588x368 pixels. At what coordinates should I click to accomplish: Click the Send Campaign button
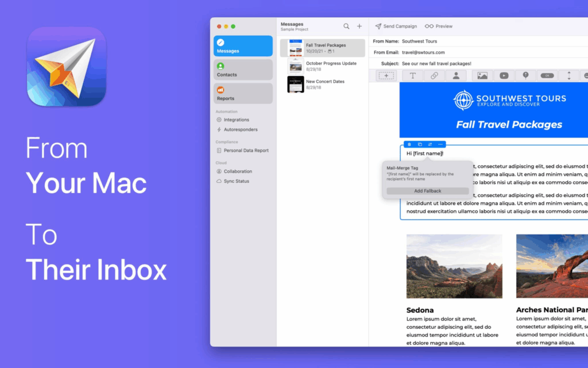tap(396, 26)
